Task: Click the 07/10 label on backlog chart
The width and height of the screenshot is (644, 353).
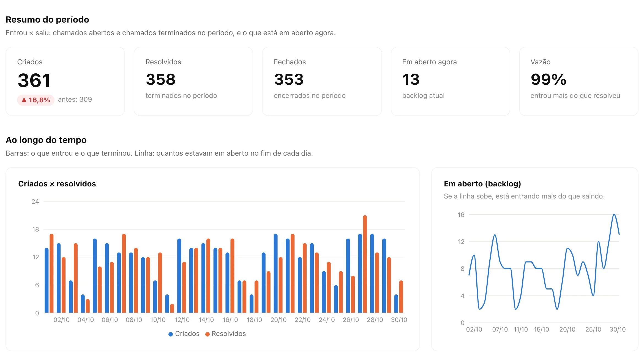Action: [x=500, y=330]
